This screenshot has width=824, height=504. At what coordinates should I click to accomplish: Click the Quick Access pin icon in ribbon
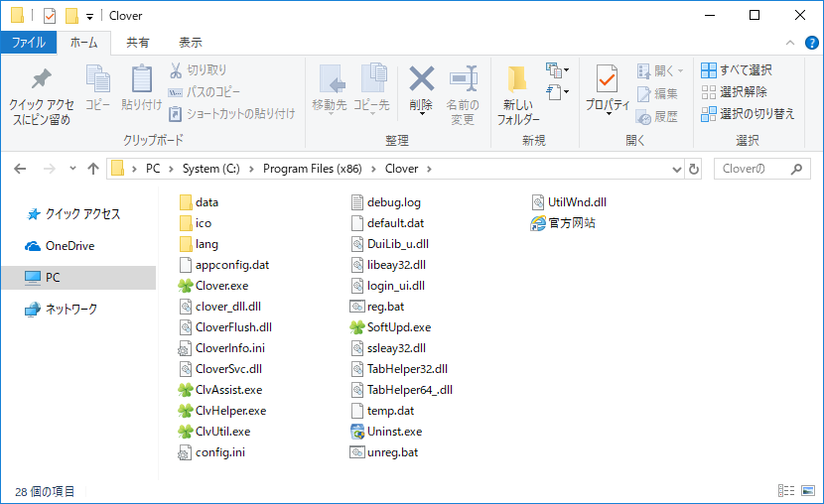[41, 79]
